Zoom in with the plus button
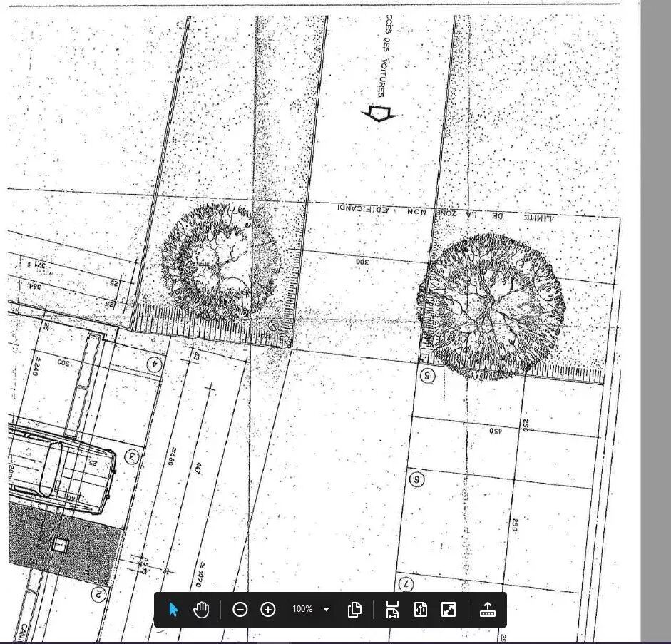 [267, 610]
